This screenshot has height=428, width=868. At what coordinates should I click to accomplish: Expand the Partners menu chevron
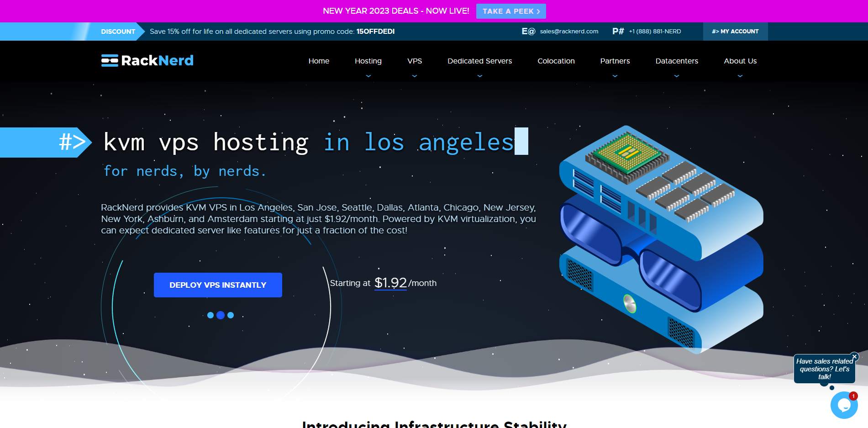(x=615, y=76)
